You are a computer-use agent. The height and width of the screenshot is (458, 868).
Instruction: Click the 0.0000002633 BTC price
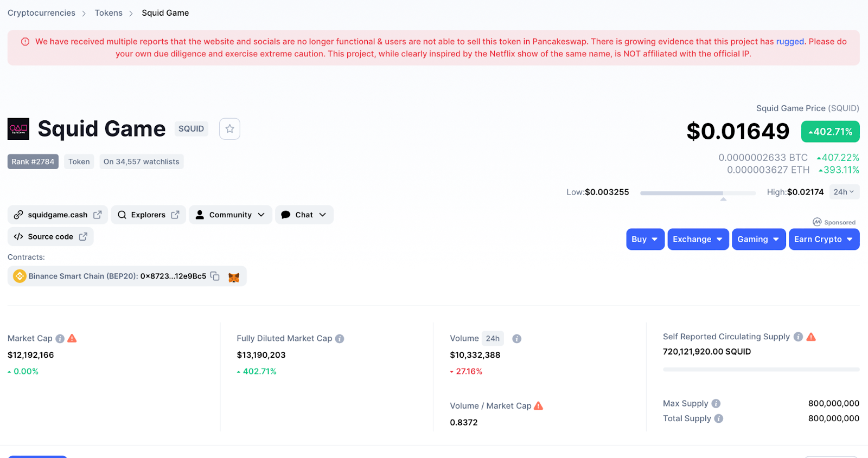click(763, 158)
